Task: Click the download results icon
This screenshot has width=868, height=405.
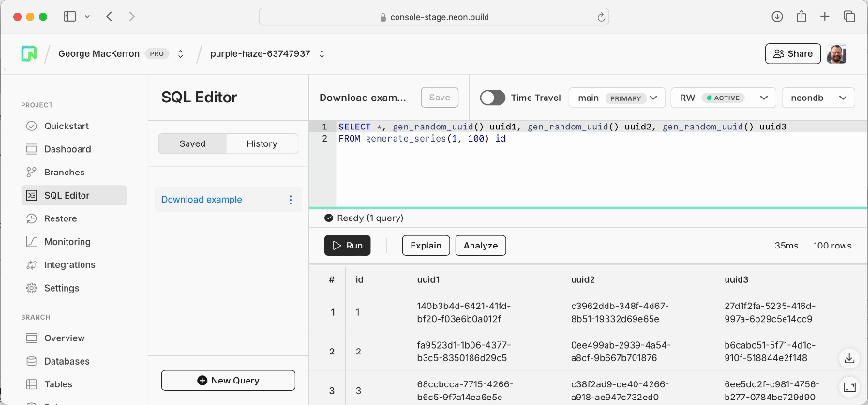Action: pyautogui.click(x=848, y=358)
